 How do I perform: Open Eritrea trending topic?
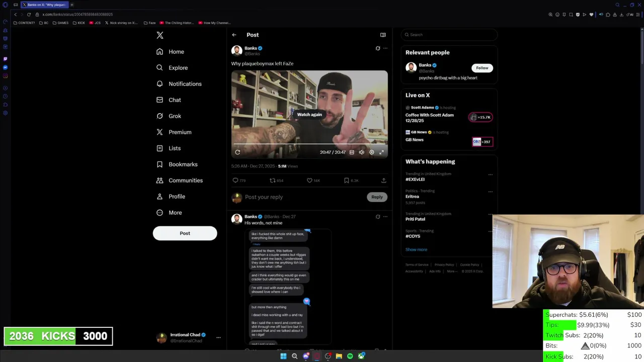tap(412, 197)
